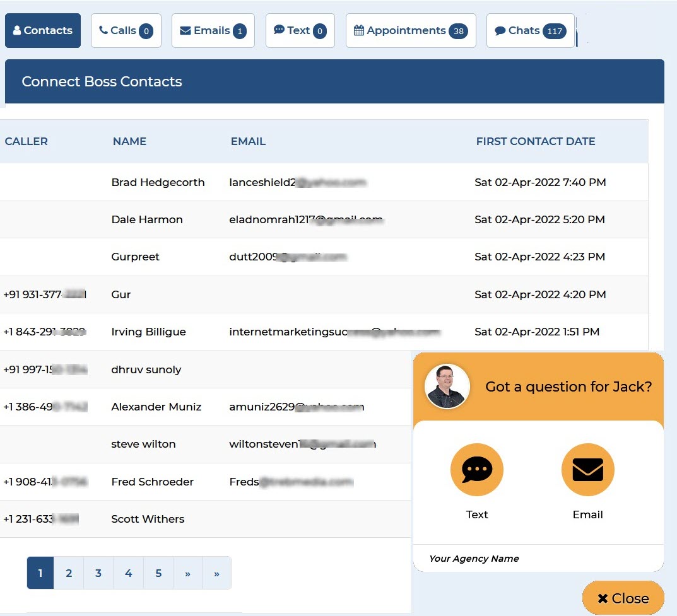Image resolution: width=677 pixels, height=616 pixels.
Task: Go to page 2 of contacts
Action: 69,573
